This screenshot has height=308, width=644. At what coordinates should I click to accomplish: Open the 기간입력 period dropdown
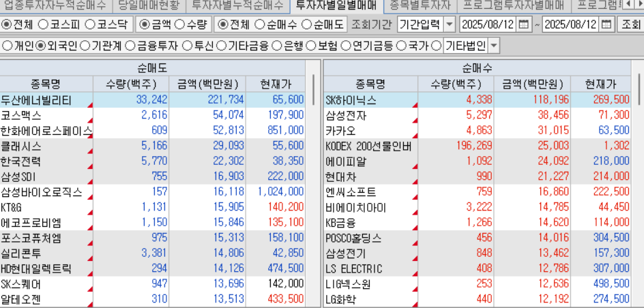tap(450, 25)
